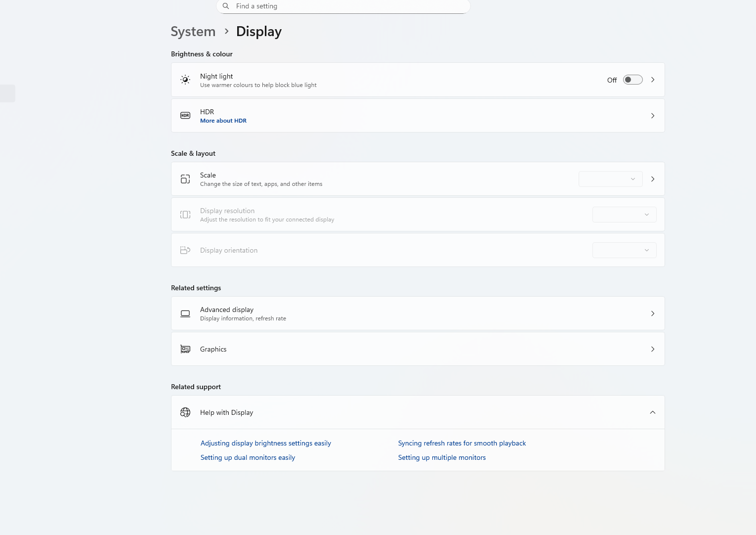Click 'Display information, refresh rate' description
The height and width of the screenshot is (535, 756).
[x=243, y=318]
